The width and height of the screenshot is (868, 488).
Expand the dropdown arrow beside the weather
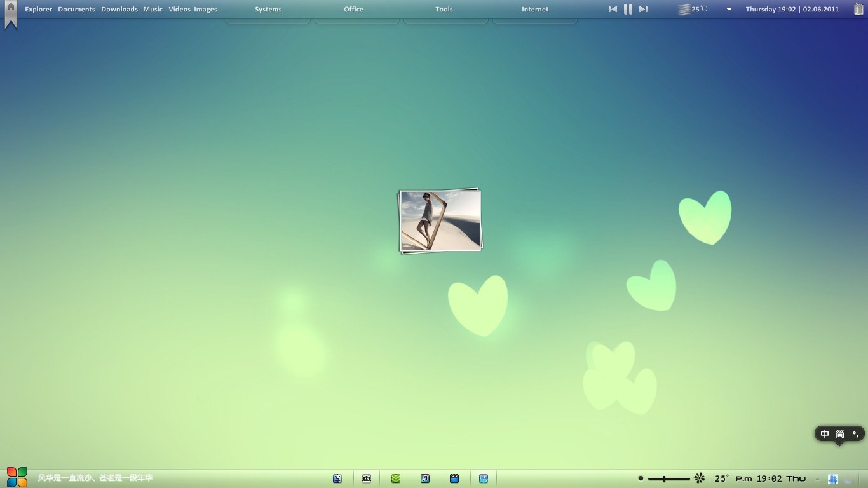(729, 10)
